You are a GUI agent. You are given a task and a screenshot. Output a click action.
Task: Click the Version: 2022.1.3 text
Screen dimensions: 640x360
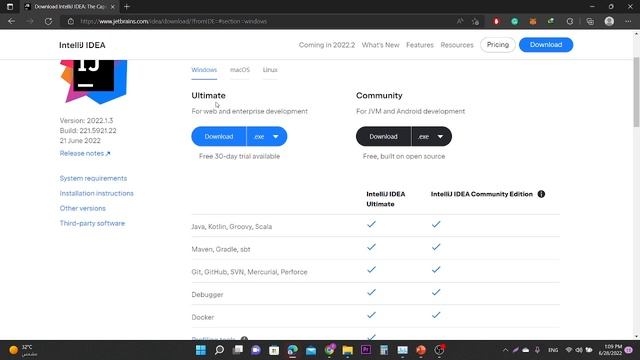86,120
